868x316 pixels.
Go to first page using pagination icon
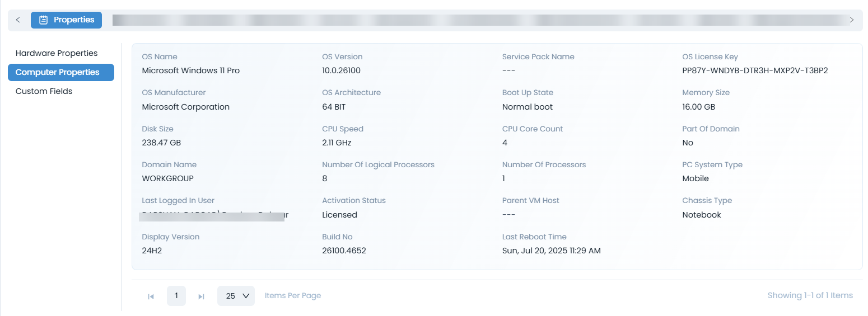151,296
